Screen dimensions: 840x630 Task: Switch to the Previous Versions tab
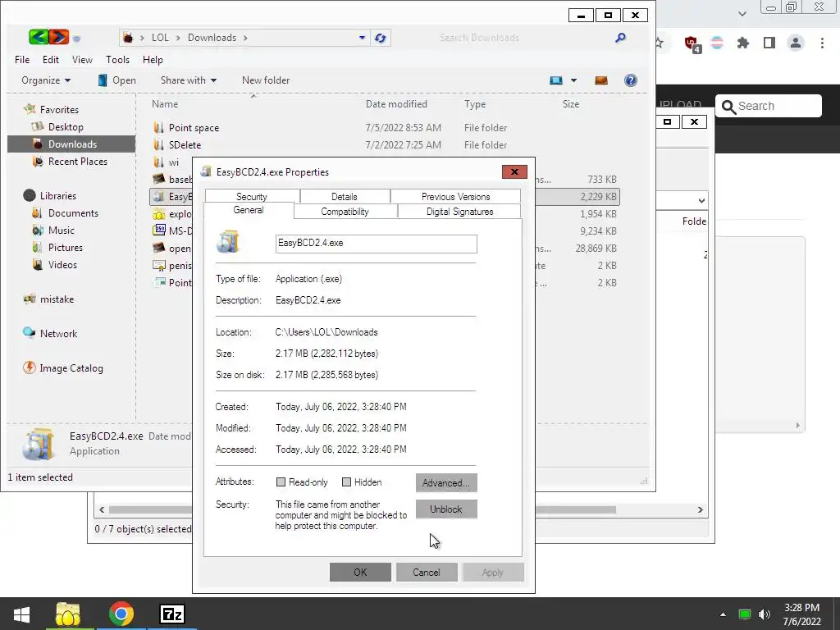pos(455,197)
